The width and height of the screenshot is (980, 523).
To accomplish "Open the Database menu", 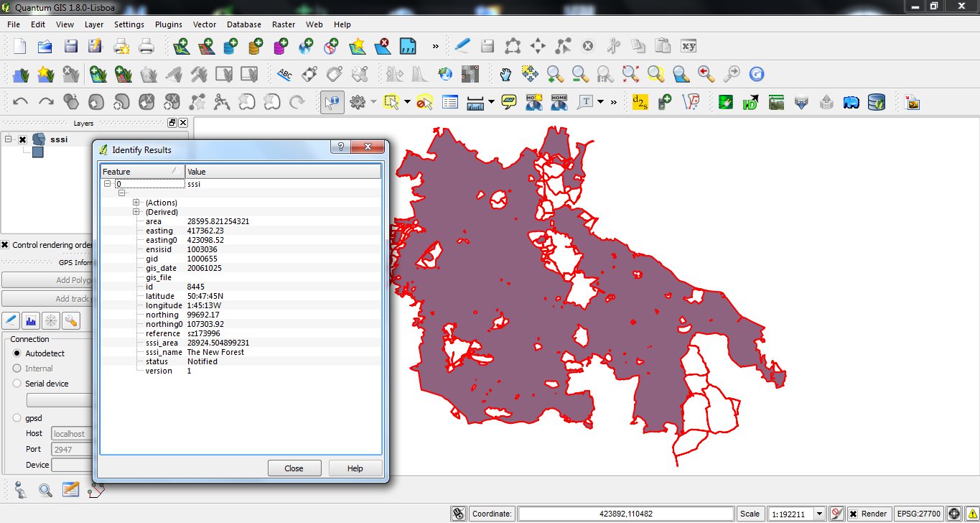I will (x=244, y=24).
